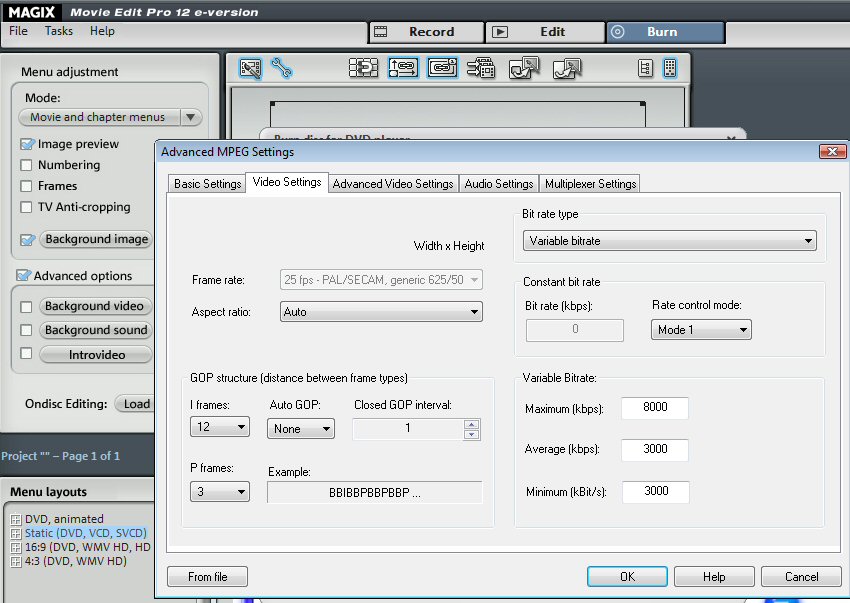Open the I frames dropdown
Image resolution: width=850 pixels, height=603 pixels.
220,427
